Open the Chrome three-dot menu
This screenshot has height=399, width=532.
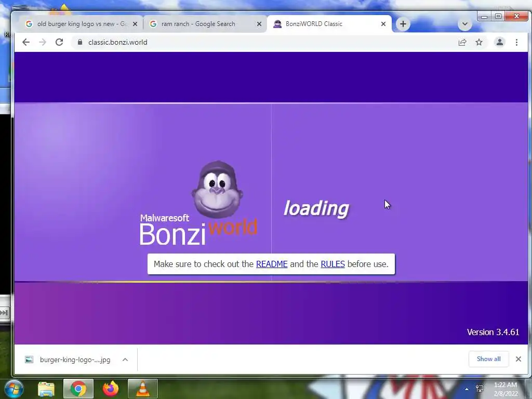click(516, 42)
